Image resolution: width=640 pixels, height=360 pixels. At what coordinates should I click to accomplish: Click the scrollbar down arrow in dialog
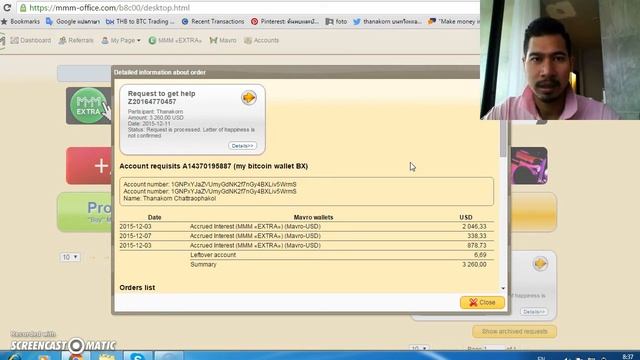point(503,288)
